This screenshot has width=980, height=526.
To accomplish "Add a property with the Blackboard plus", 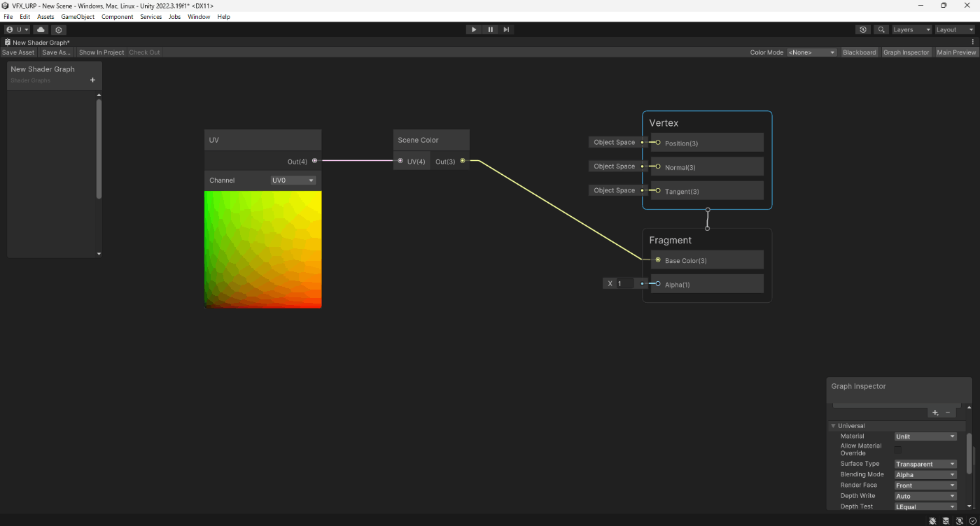I will (x=92, y=80).
